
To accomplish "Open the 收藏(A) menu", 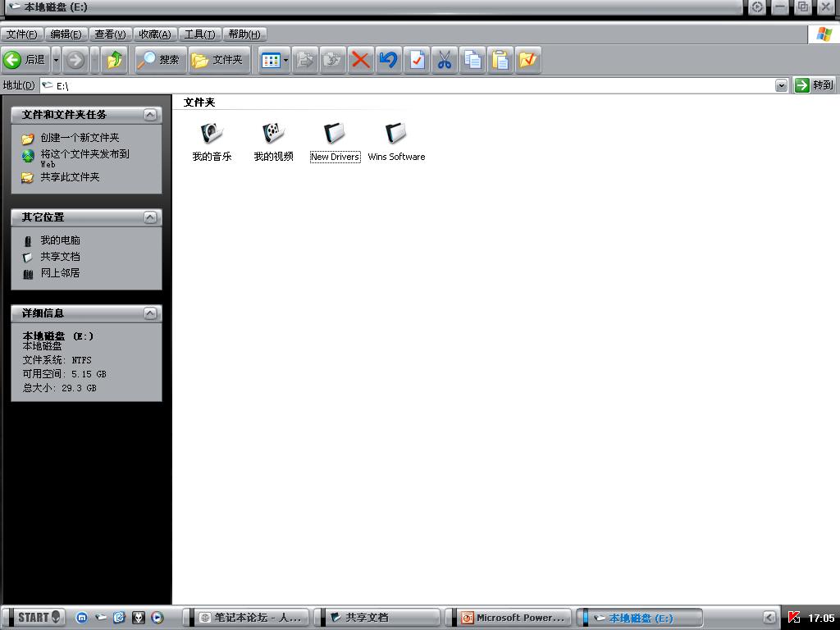I will click(155, 34).
